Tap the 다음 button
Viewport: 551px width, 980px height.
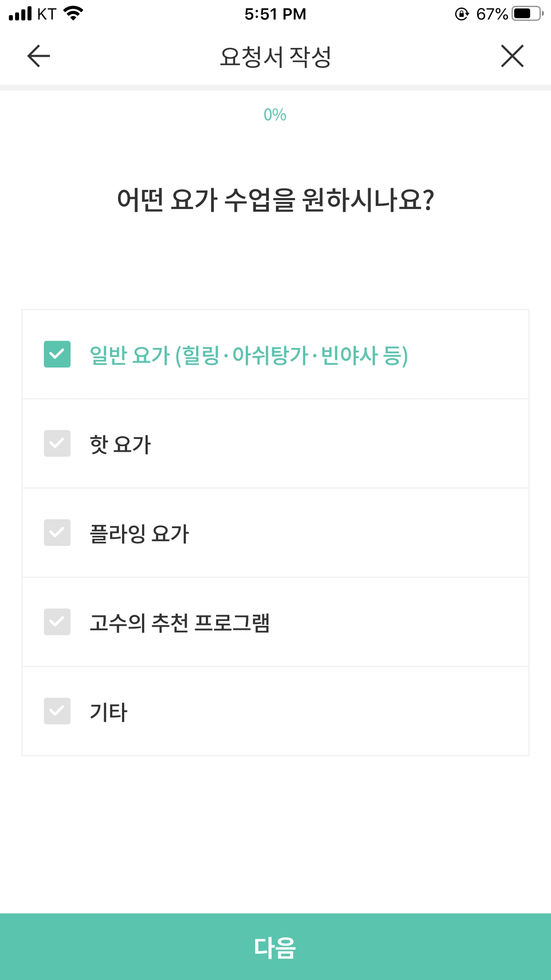coord(275,947)
